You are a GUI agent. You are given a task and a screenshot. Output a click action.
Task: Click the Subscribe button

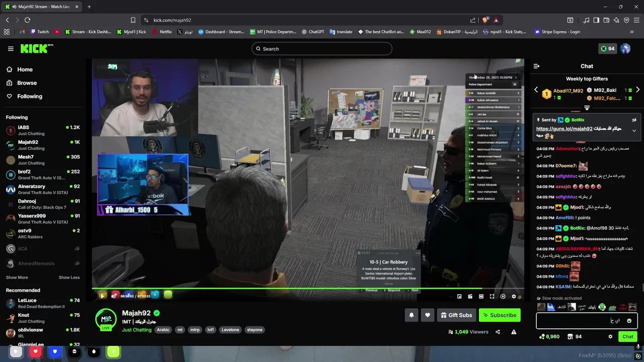[500, 315]
